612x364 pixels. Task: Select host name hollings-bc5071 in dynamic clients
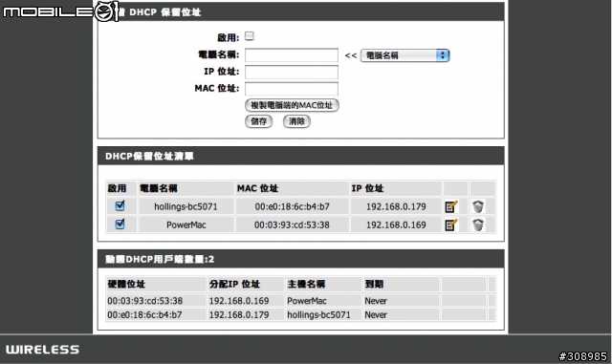(x=318, y=315)
